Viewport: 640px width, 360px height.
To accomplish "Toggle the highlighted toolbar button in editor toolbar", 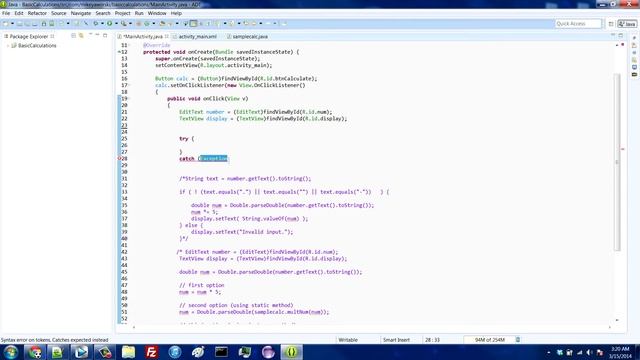I will (x=193, y=24).
